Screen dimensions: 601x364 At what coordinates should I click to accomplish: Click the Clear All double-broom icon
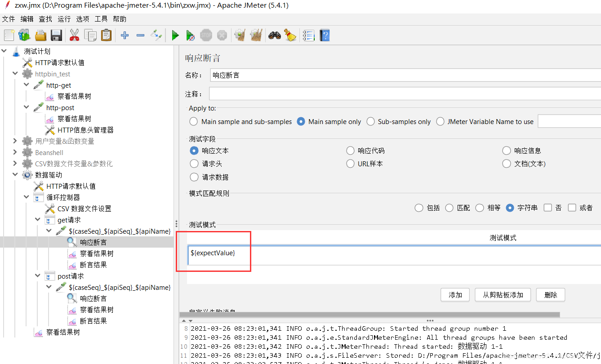256,35
